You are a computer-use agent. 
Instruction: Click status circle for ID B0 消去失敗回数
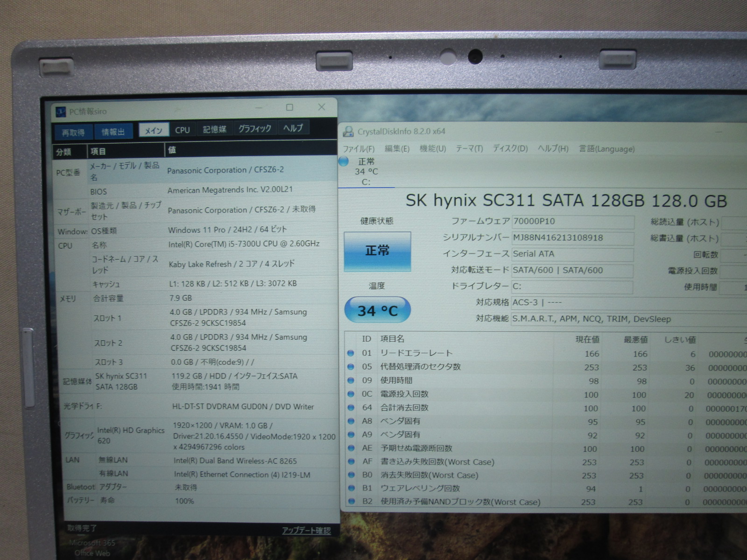(351, 475)
